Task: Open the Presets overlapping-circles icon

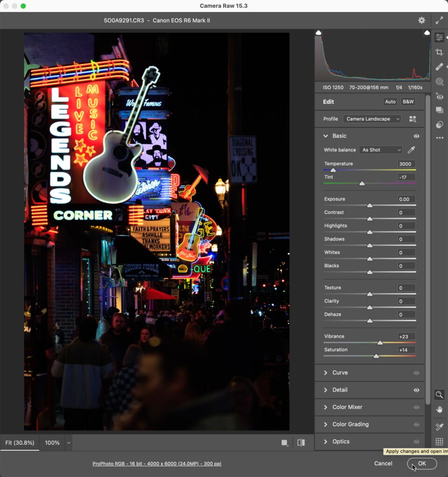Action: pyautogui.click(x=439, y=124)
